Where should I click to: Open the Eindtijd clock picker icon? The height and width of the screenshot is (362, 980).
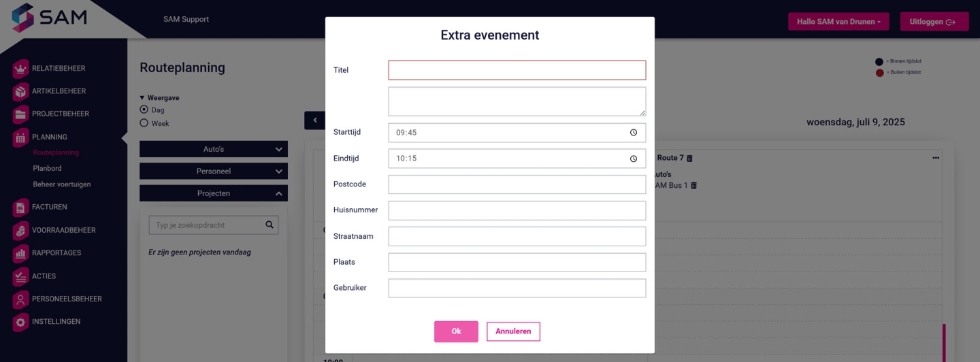(634, 159)
